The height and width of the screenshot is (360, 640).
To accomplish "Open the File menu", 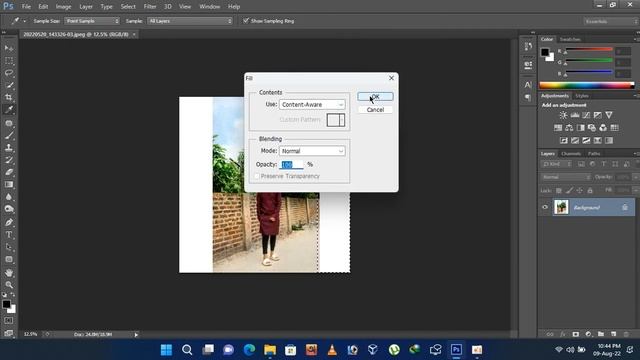I will tap(26, 7).
